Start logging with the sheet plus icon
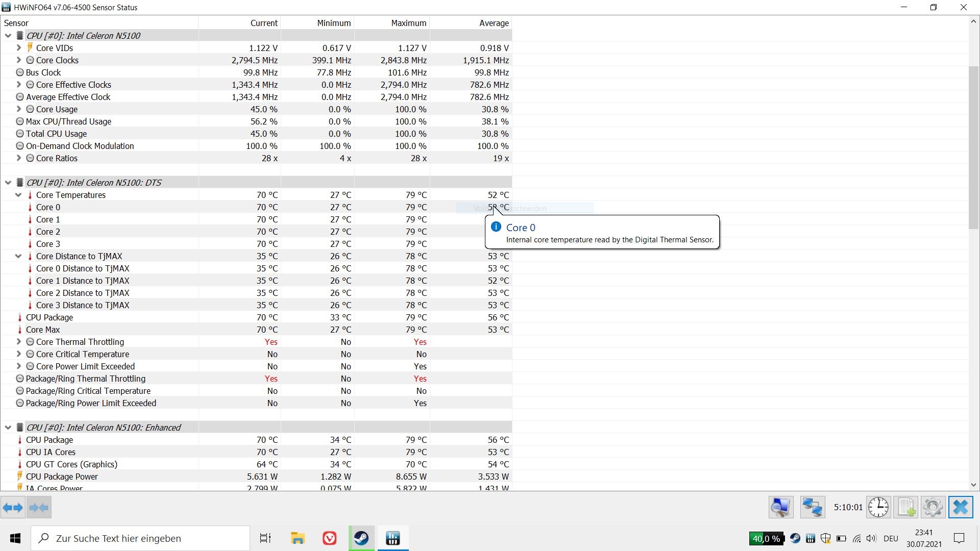Screen dimensions: 980x551 tap(906, 508)
